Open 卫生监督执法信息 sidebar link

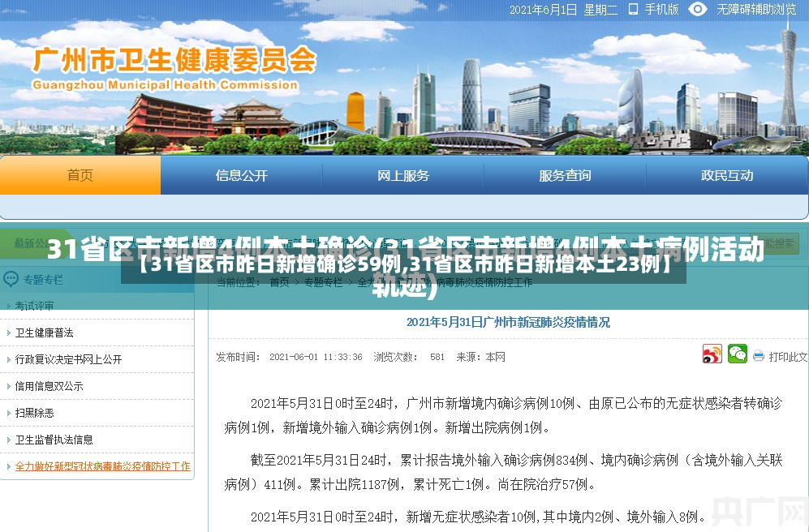[x=54, y=440]
